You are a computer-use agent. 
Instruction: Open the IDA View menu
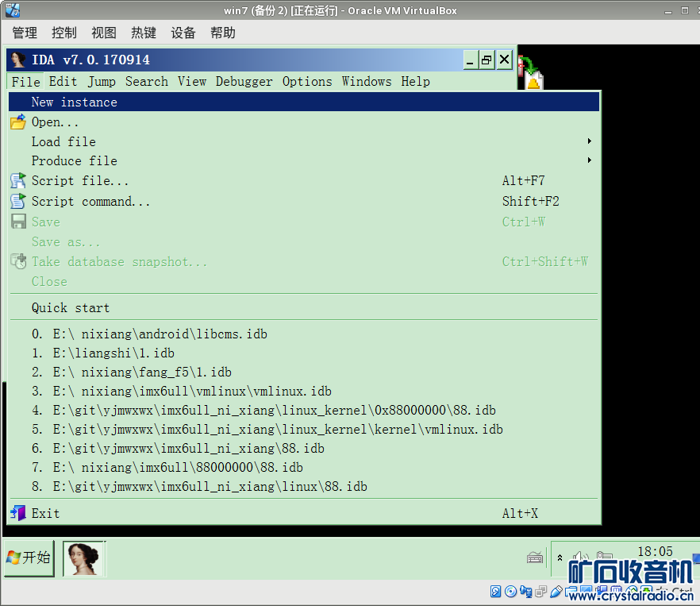tap(192, 81)
